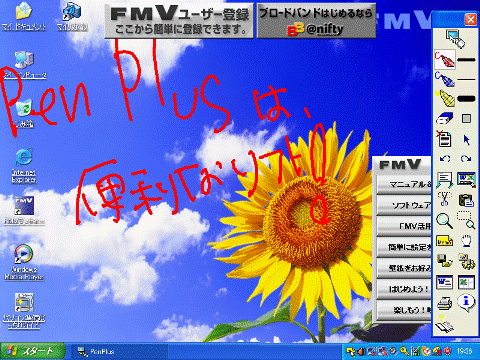The height and width of the screenshot is (360, 480).
Task: Click the save-to-floppy icon with folder
Action: click(445, 261)
